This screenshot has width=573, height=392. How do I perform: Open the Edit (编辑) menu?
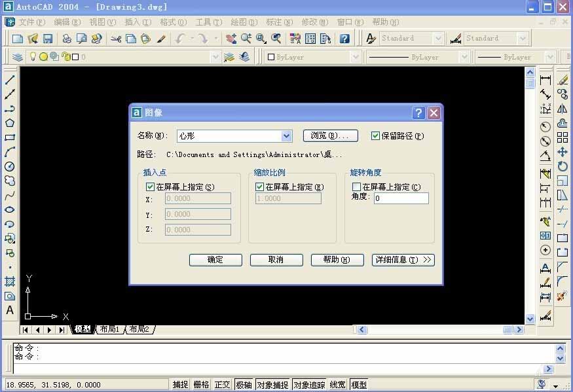tap(67, 22)
